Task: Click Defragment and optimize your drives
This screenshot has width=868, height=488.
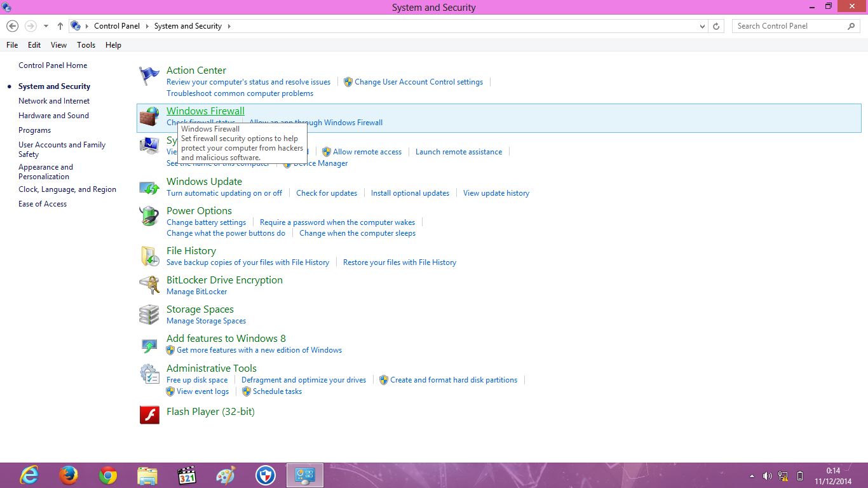Action: tap(304, 380)
